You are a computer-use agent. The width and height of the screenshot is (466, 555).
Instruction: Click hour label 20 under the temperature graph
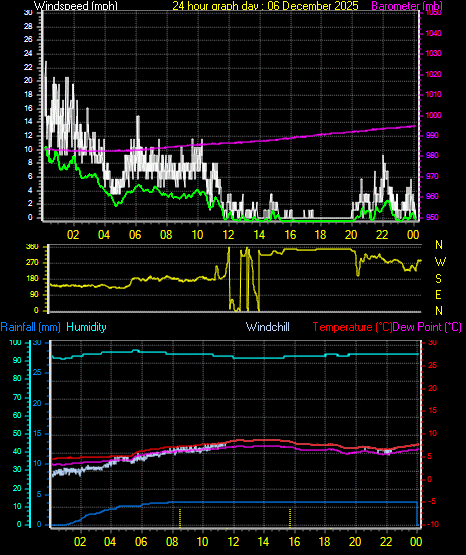pos(355,542)
